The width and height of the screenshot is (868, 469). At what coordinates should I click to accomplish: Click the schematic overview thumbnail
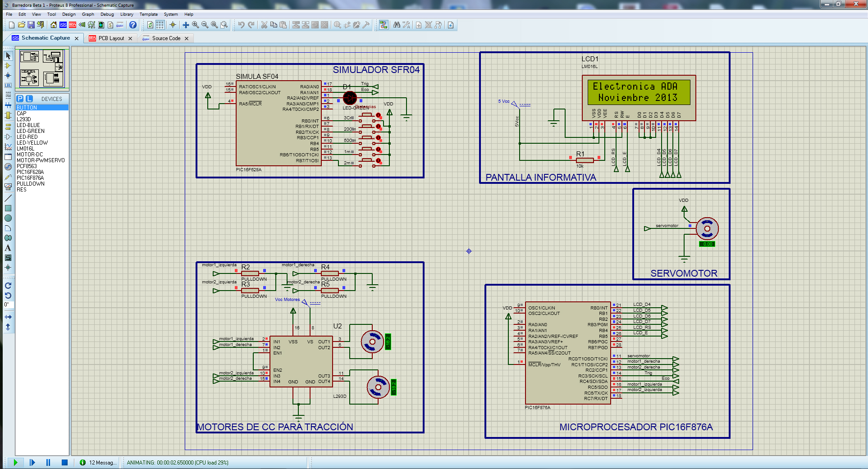point(41,68)
